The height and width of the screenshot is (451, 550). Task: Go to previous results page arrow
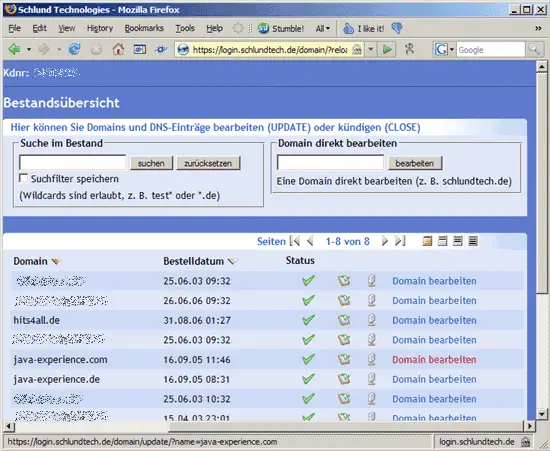(x=310, y=241)
